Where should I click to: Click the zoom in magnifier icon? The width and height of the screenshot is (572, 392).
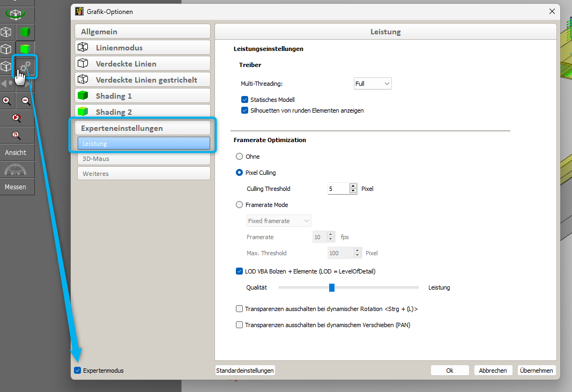point(7,101)
